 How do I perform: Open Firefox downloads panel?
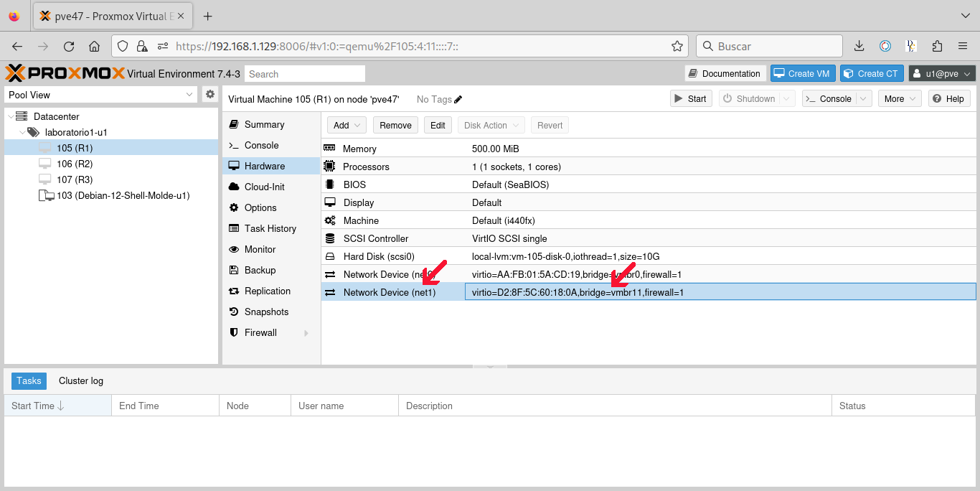click(859, 46)
